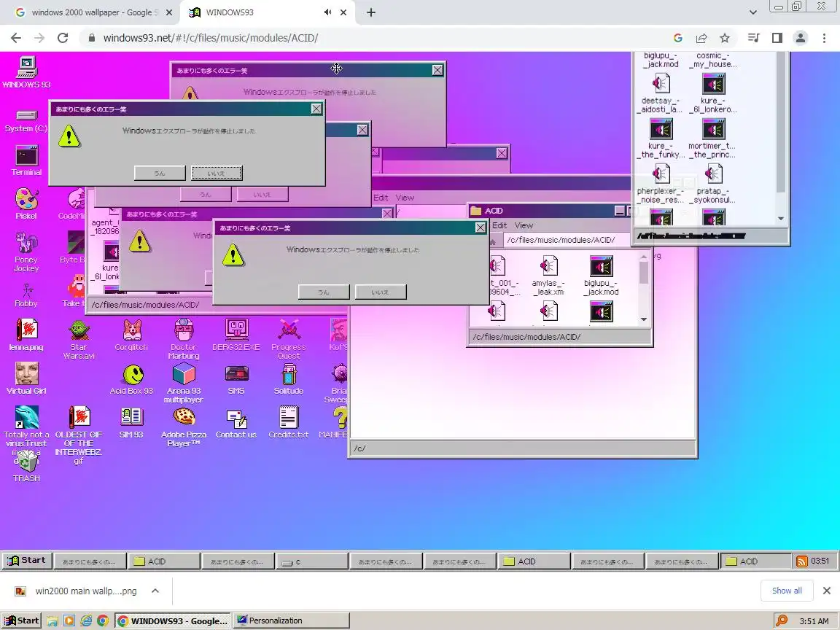Click the Windows 93 Start button

click(26, 560)
